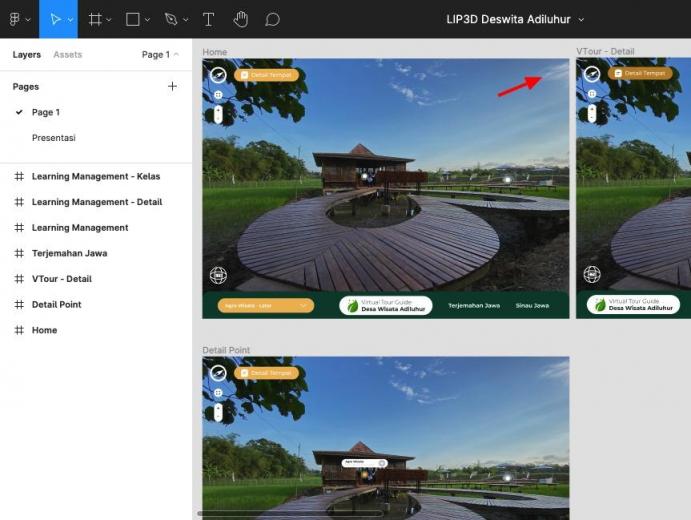
Task: Open the Frame tool dropdown chevron
Action: [x=109, y=20]
